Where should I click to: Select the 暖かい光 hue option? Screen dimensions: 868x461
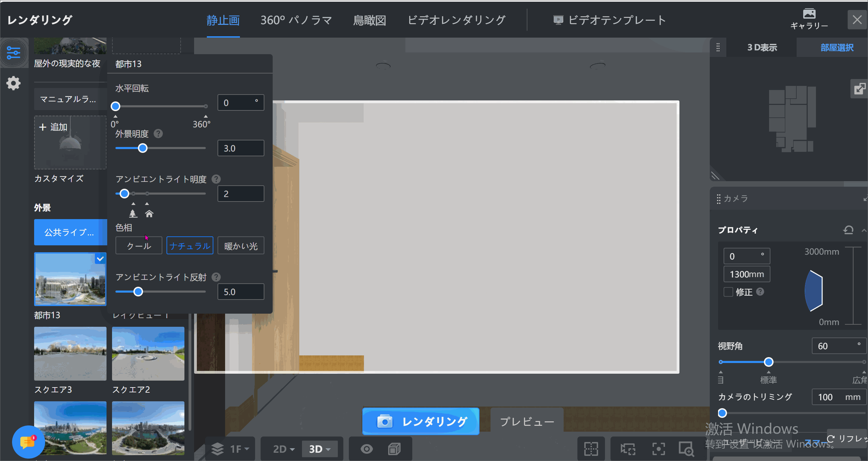pos(241,246)
